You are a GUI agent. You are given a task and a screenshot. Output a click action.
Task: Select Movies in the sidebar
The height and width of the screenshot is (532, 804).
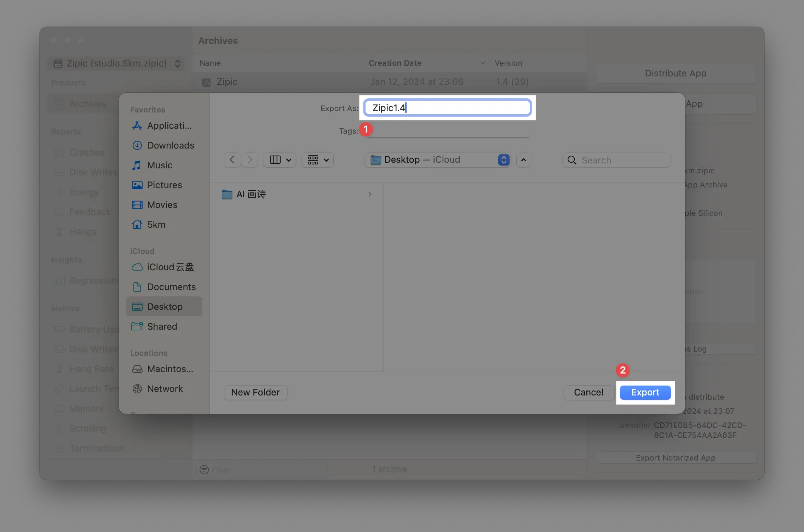click(164, 205)
